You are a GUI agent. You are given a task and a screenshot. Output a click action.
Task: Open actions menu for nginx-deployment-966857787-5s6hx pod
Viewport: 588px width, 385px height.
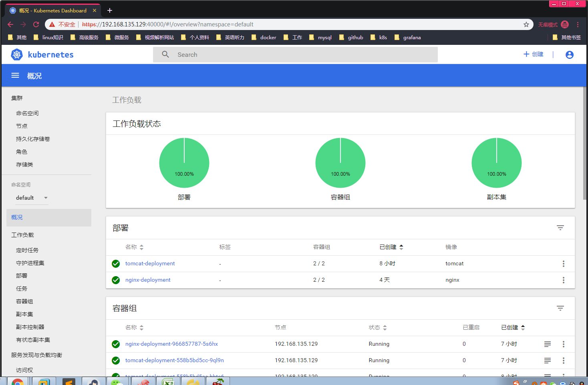click(x=563, y=344)
